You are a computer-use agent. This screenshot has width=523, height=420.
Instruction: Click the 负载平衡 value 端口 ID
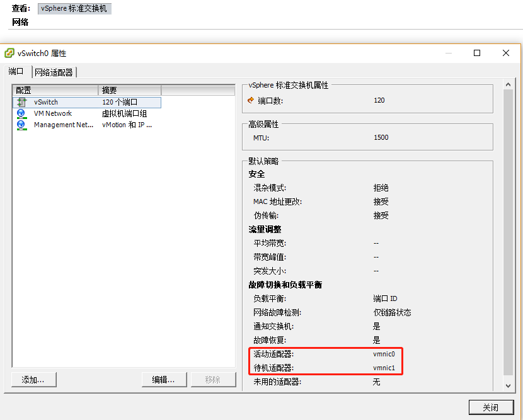pyautogui.click(x=385, y=298)
